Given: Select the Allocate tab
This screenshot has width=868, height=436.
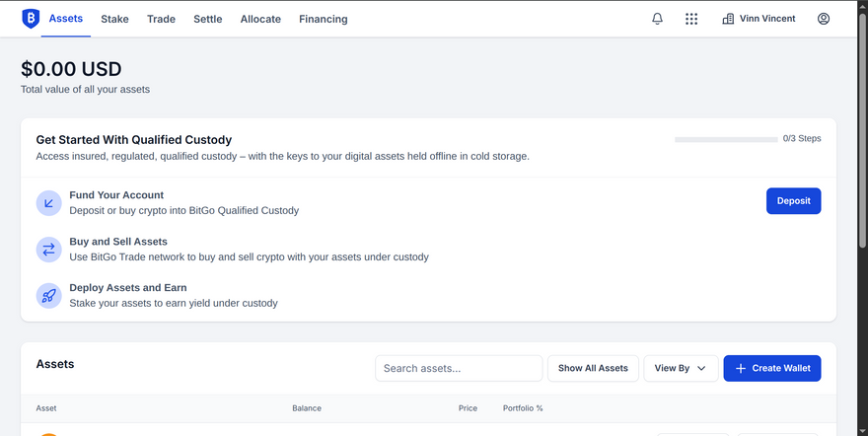Looking at the screenshot, I should coord(260,19).
